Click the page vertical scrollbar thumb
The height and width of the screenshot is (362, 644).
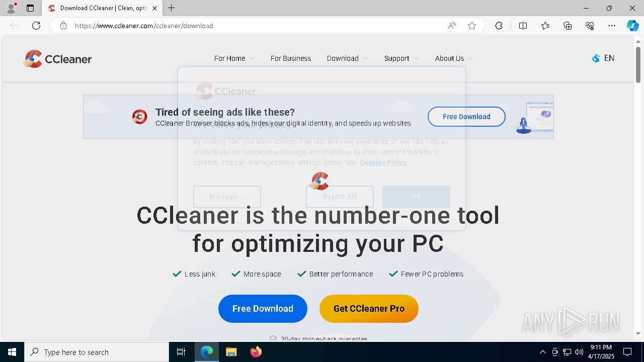coord(638,64)
